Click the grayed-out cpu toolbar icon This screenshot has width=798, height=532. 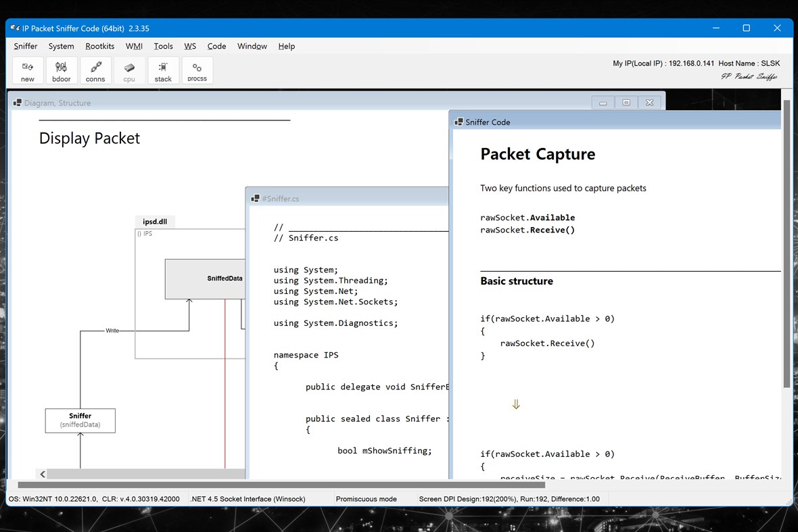click(x=129, y=70)
